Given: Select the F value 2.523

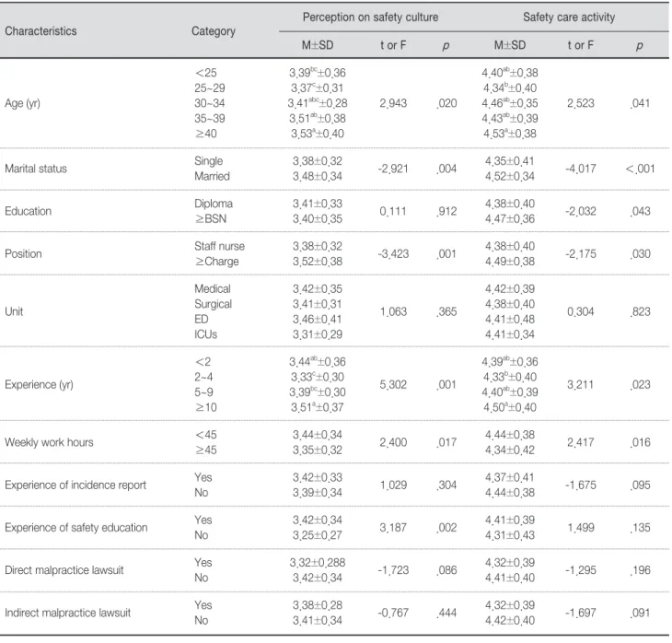Looking at the screenshot, I should click(x=581, y=103).
